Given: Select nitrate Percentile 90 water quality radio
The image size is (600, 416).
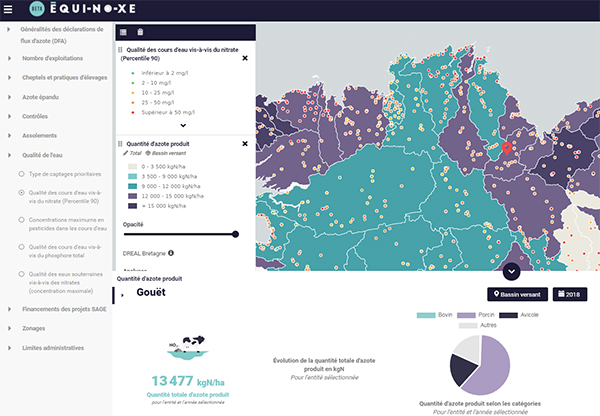Looking at the screenshot, I should click(22, 196).
